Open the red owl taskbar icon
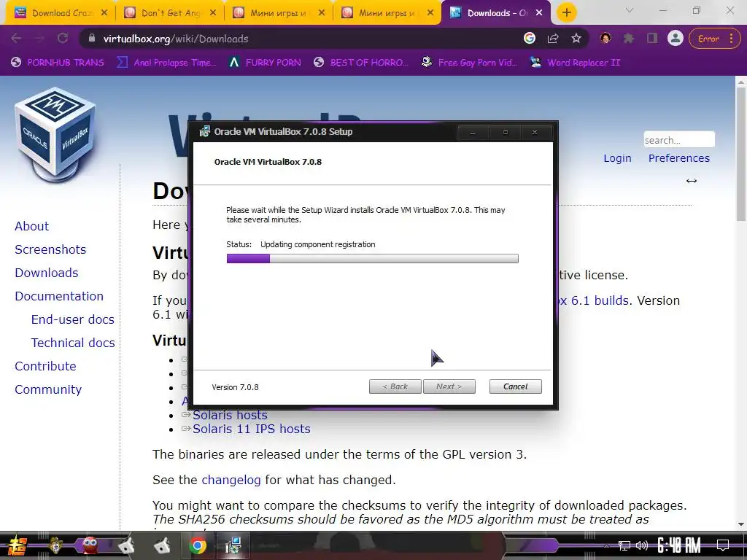Screen dimensions: 747x560 point(90,545)
